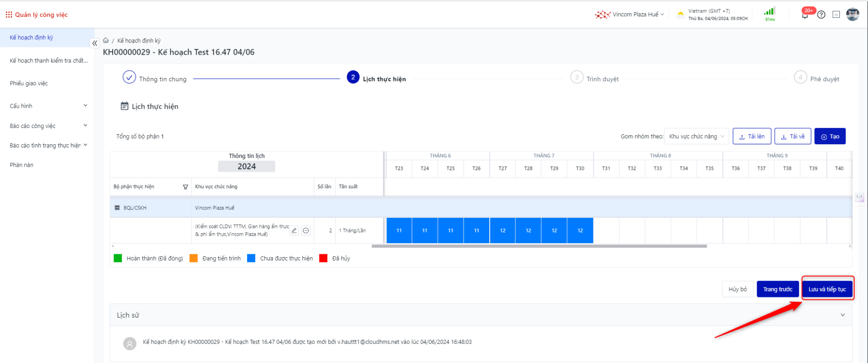
Task: Click the remove circle icon in schedule row
Action: pyautogui.click(x=306, y=230)
